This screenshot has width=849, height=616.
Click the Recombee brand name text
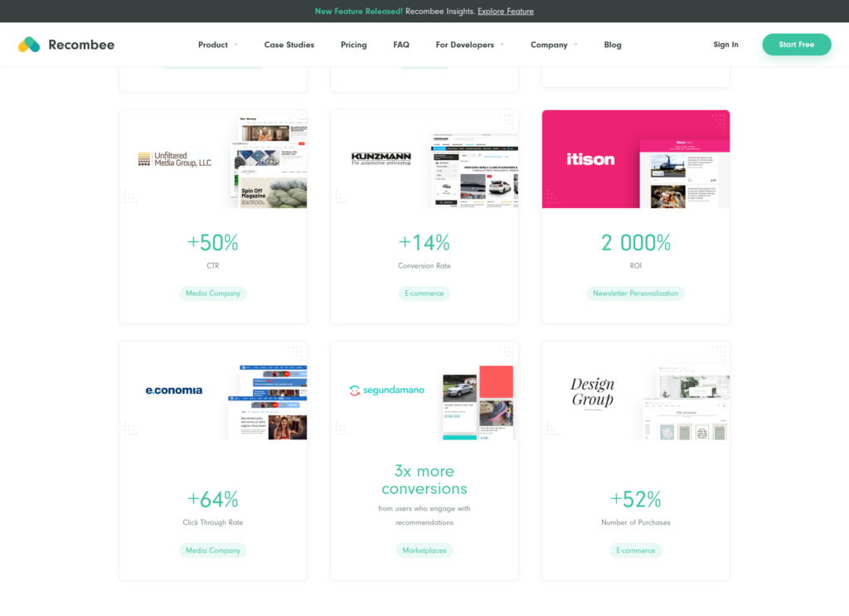click(x=81, y=45)
